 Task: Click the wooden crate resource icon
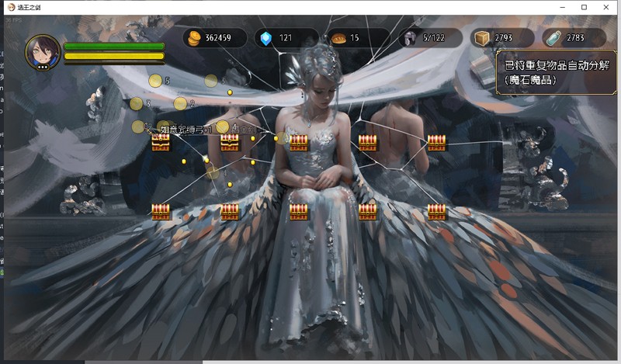[482, 38]
